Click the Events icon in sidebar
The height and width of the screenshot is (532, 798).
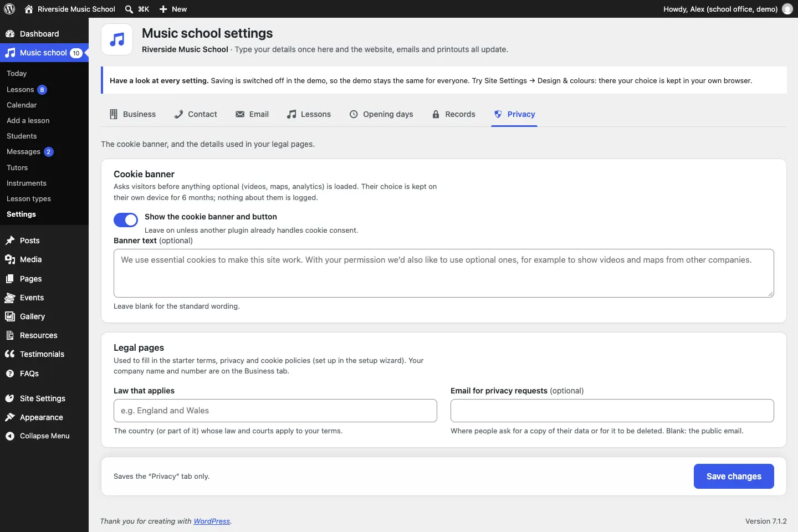[x=10, y=298]
